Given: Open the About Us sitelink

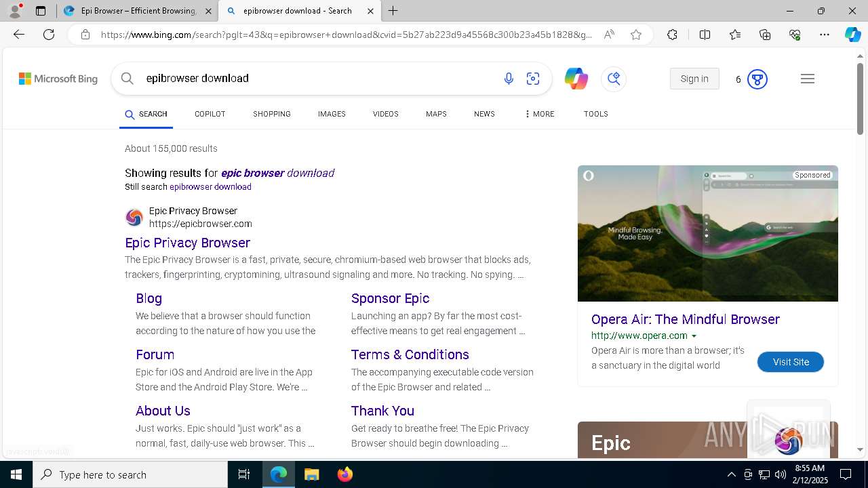Looking at the screenshot, I should tap(163, 411).
